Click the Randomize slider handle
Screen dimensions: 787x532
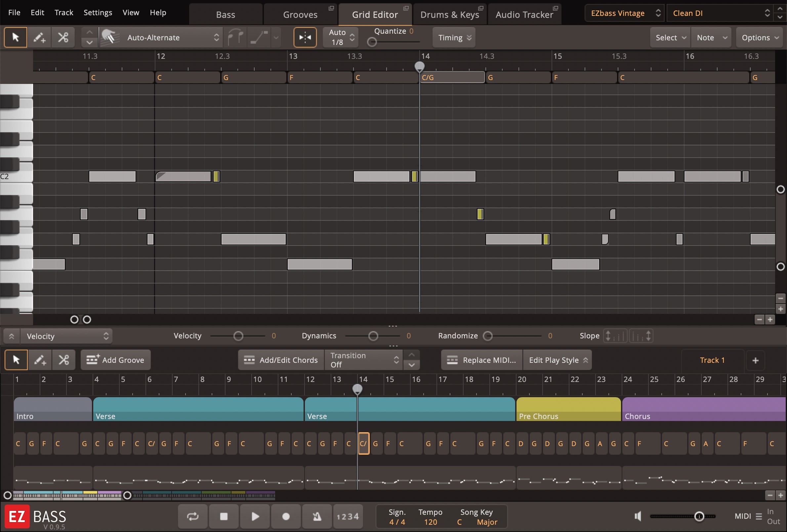[488, 336]
